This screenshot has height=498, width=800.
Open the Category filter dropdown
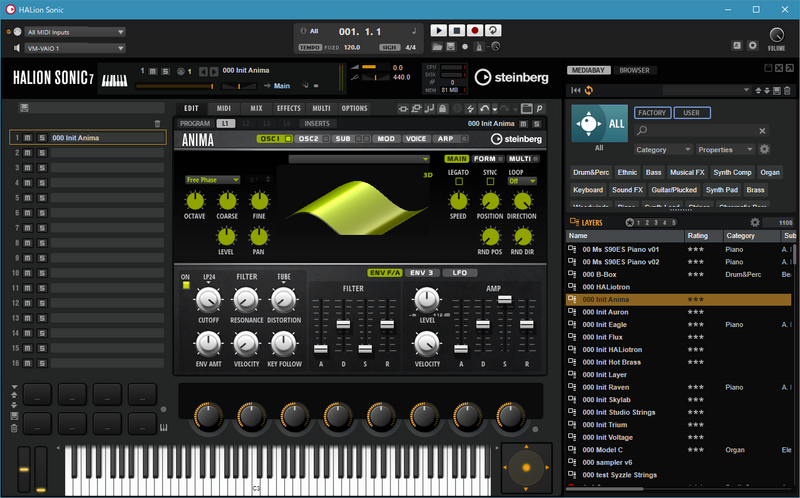(663, 150)
